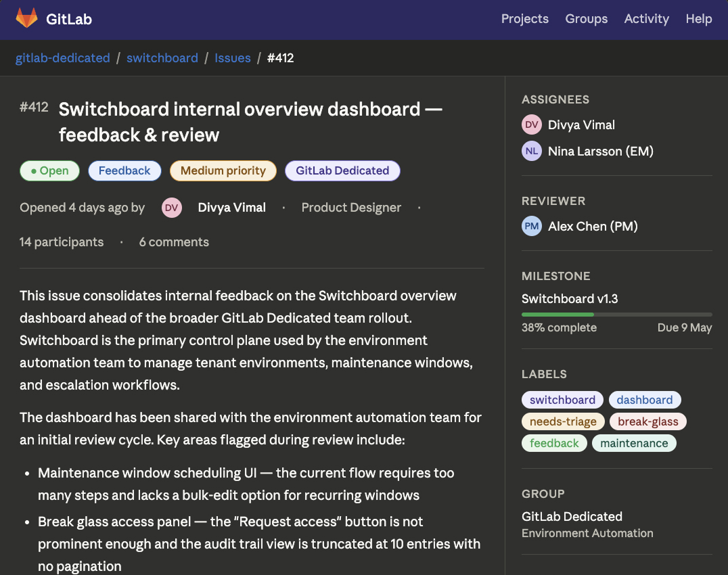Image resolution: width=728 pixels, height=575 pixels.
Task: Click the 14 participants text
Action: point(62,241)
